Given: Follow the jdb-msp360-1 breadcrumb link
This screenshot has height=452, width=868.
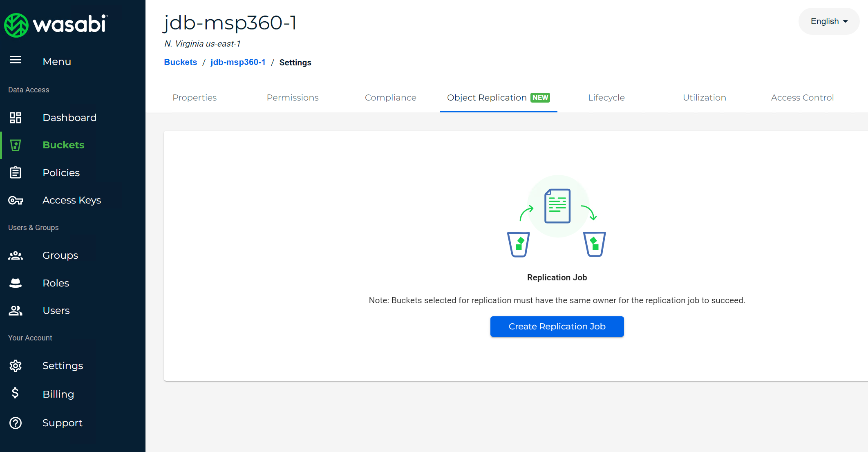Looking at the screenshot, I should [x=238, y=62].
